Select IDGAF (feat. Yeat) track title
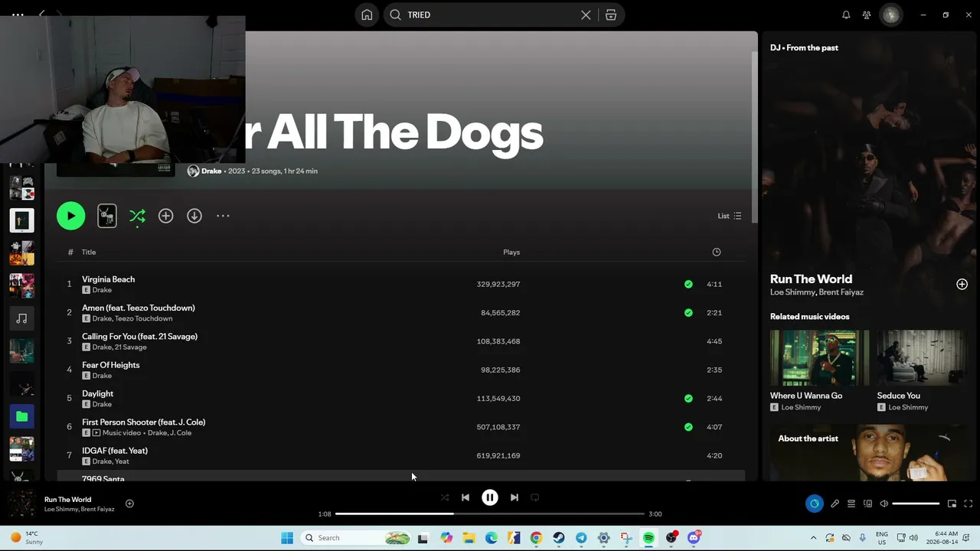This screenshot has height=551, width=980. [115, 451]
